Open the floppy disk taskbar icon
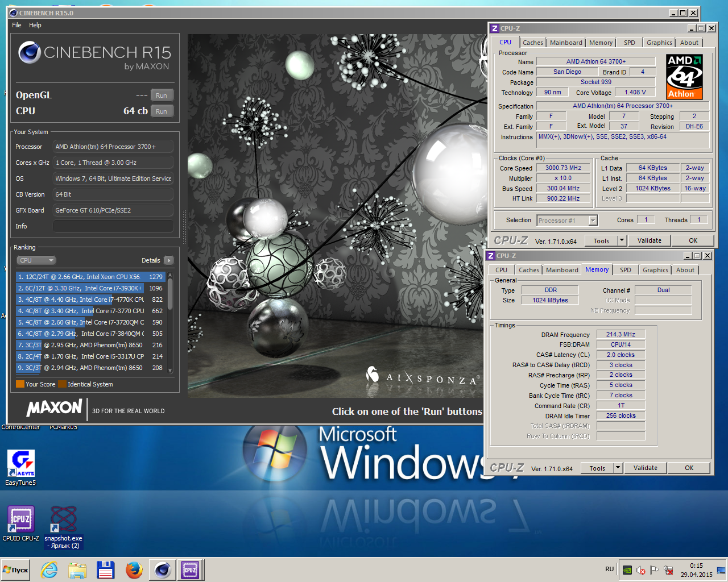The width and height of the screenshot is (728, 582). tap(106, 569)
